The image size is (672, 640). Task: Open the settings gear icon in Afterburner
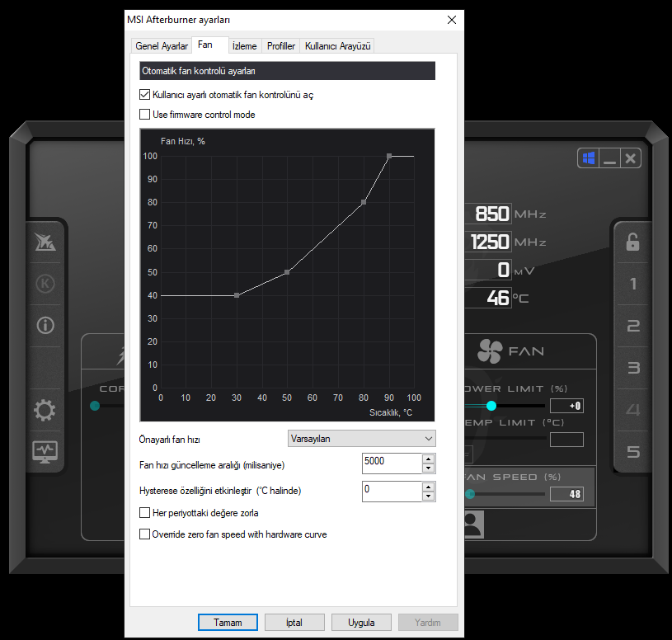tap(45, 410)
